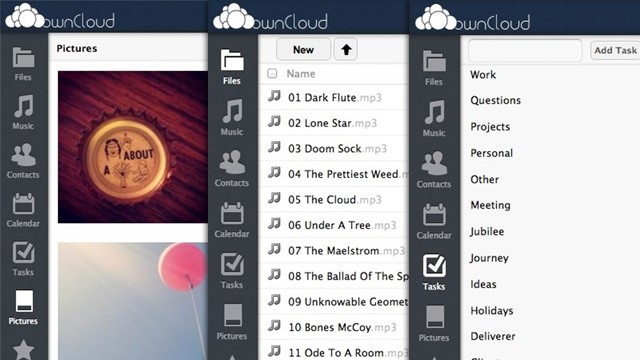Select the Questions task category
Screen dimensions: 640x360
point(496,100)
